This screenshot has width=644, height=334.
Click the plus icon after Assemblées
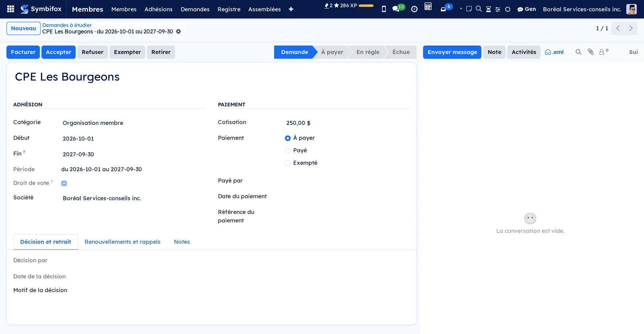coord(291,9)
